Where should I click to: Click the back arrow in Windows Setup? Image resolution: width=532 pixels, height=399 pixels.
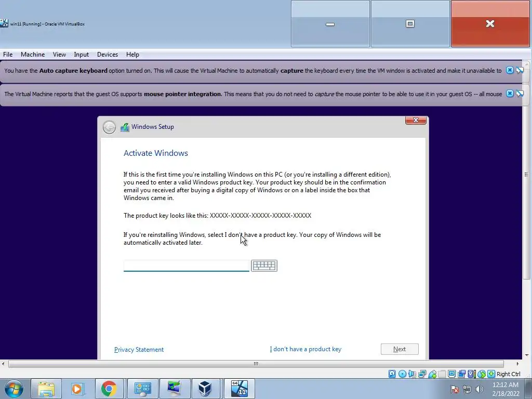click(109, 127)
